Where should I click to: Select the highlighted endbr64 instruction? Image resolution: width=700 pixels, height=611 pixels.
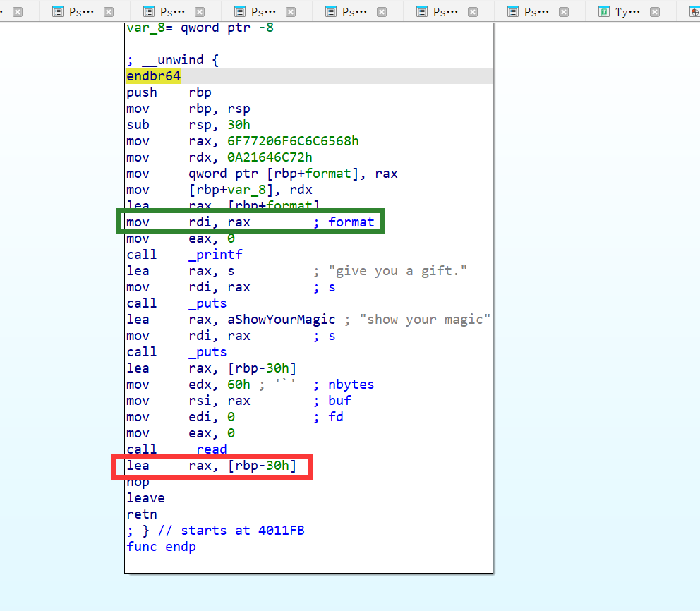pos(153,76)
